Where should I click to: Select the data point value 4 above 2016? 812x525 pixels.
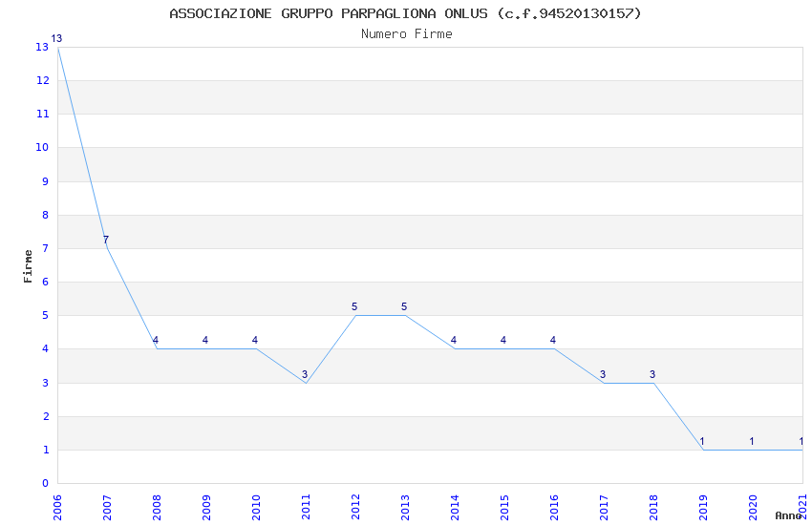coord(553,341)
